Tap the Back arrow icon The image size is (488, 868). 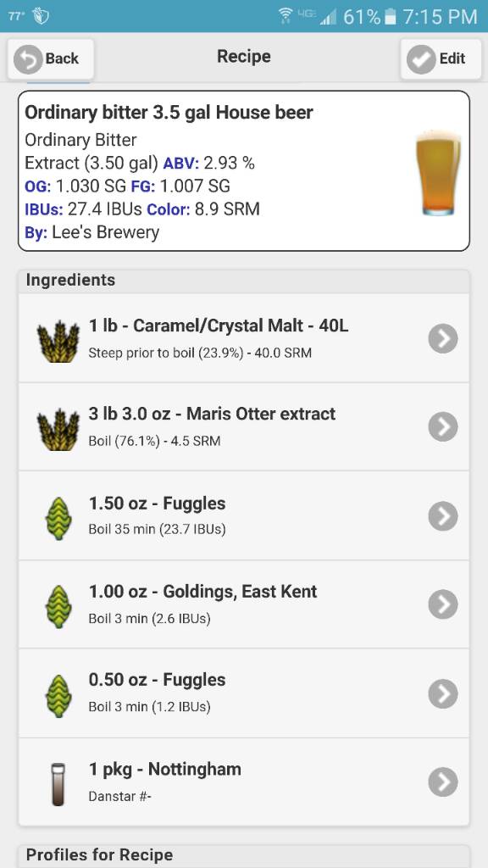click(28, 58)
